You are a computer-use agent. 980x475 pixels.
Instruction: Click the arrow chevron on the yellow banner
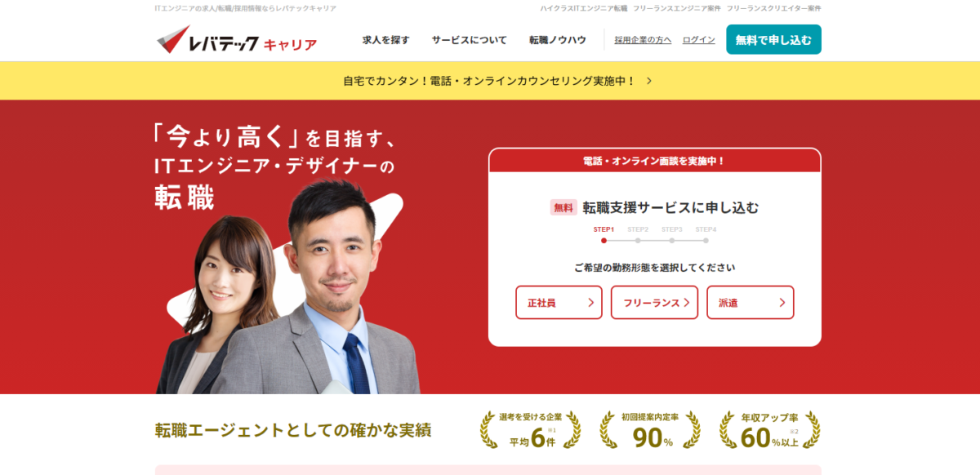(x=648, y=81)
